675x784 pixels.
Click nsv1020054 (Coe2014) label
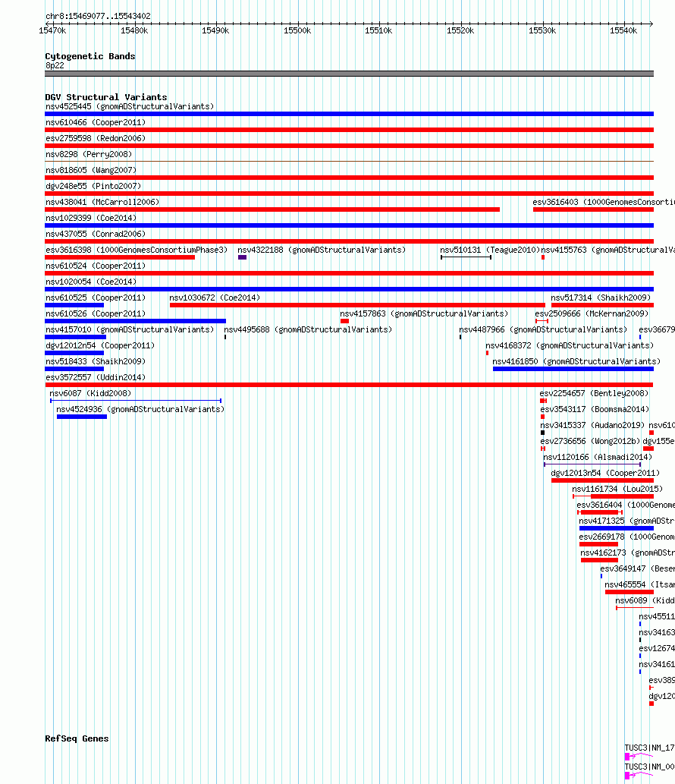(91, 282)
